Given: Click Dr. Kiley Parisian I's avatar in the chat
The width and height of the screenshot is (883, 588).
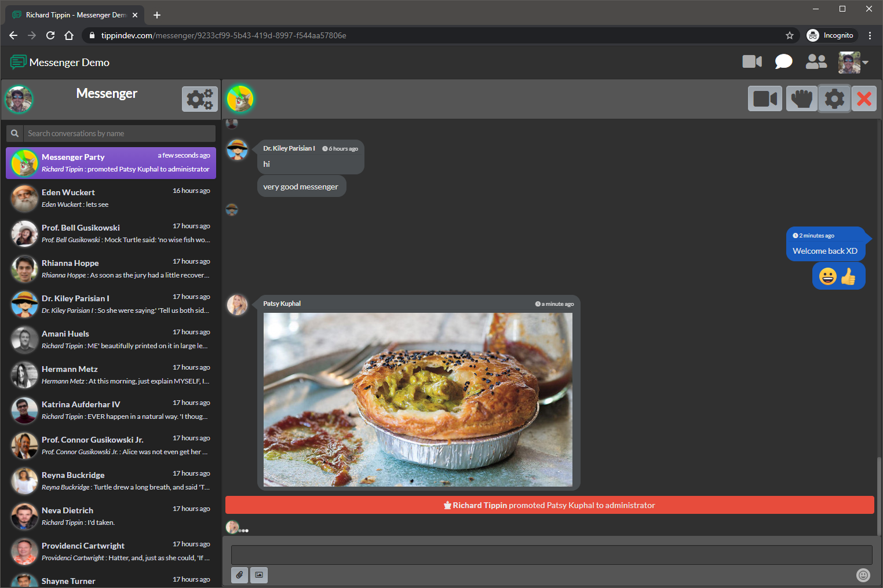Looking at the screenshot, I should (238, 150).
